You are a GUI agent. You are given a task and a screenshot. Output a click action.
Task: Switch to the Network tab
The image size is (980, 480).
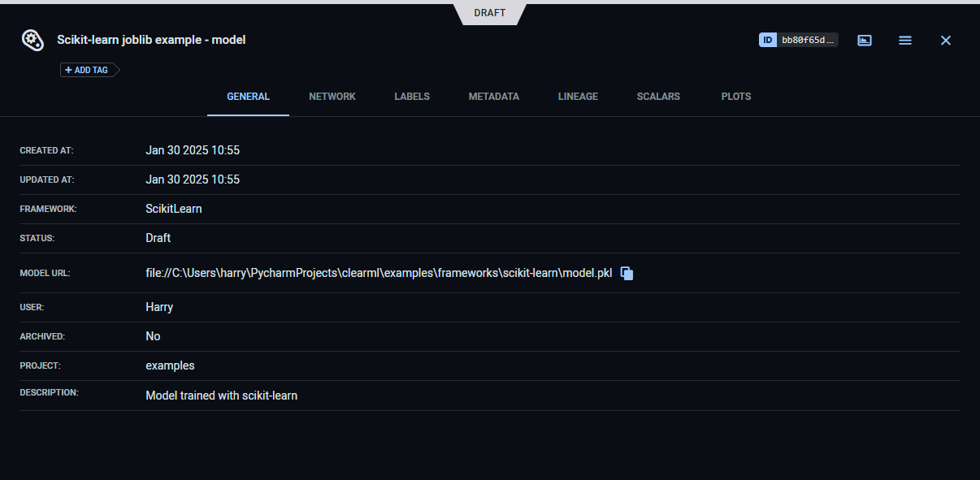(x=332, y=97)
